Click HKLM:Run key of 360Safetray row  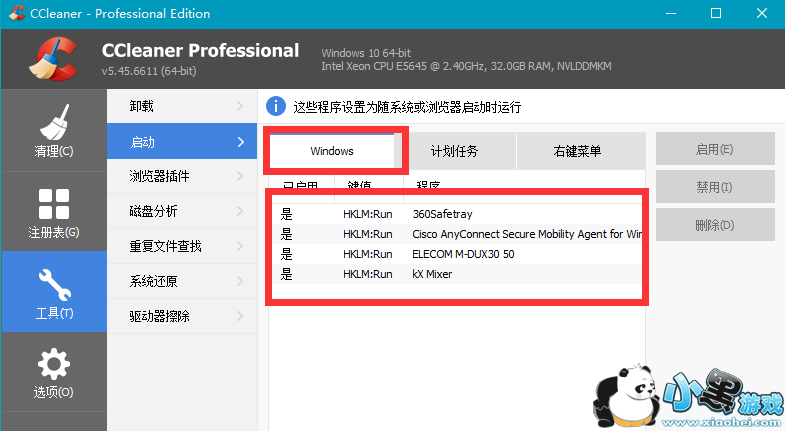point(367,214)
